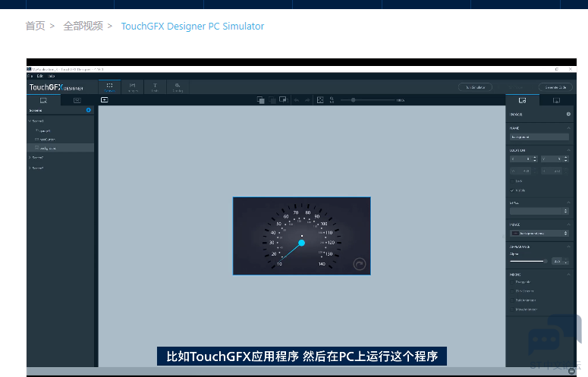
Task: Click the send to back icon
Action: tap(284, 100)
